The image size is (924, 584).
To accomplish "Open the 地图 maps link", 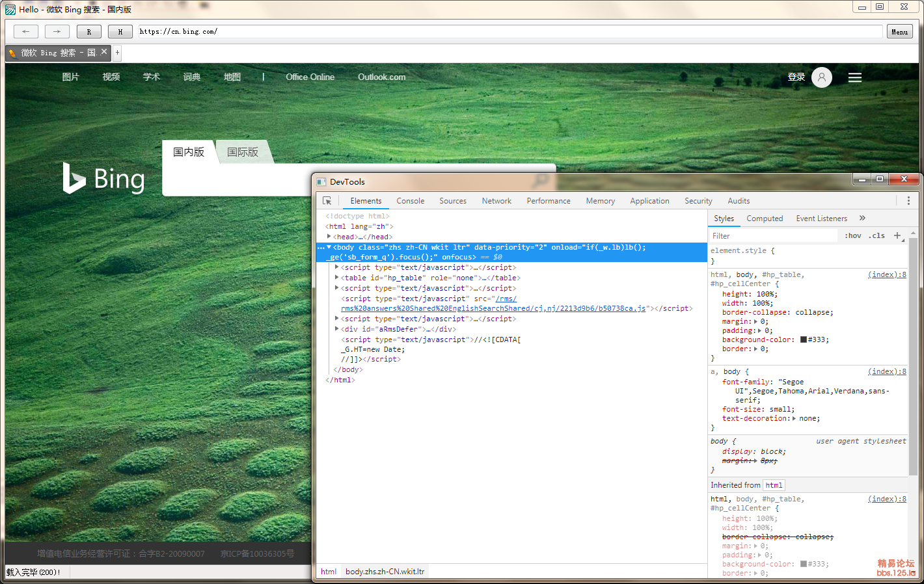I will [x=232, y=77].
